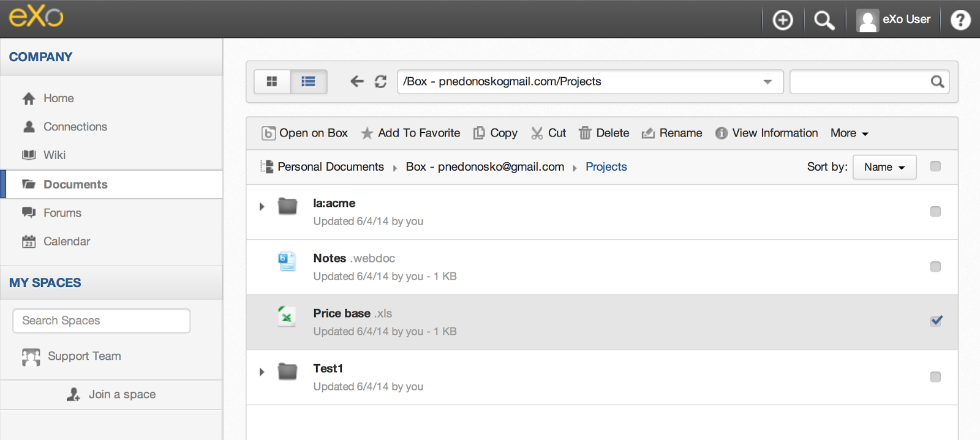Open the Support Team space
The width and height of the screenshot is (980, 440).
click(72, 356)
